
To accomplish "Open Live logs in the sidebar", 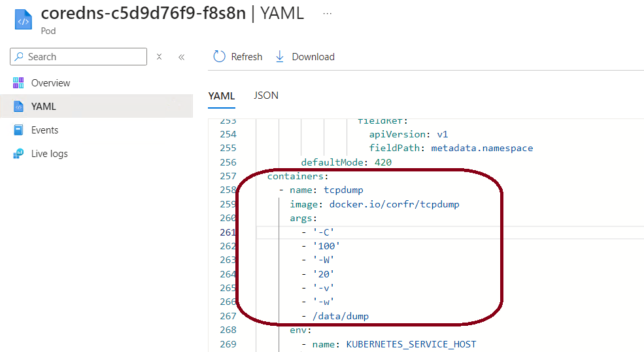I will point(50,154).
